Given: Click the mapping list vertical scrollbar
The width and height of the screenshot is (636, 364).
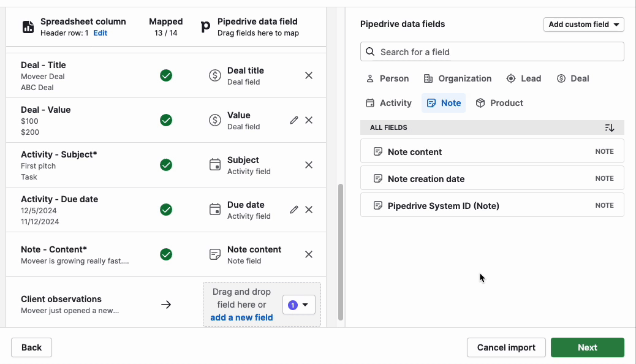Looking at the screenshot, I should 341,252.
